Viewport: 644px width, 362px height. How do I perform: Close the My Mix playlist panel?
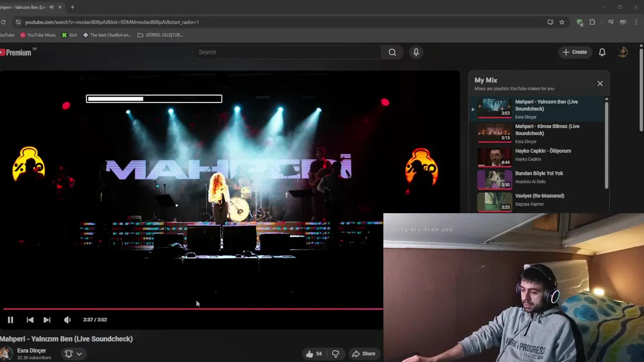pyautogui.click(x=600, y=83)
